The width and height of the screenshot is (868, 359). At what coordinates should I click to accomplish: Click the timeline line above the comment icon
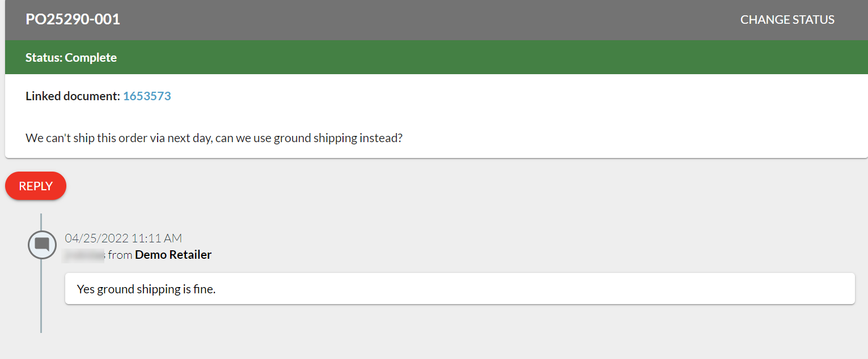click(41, 221)
